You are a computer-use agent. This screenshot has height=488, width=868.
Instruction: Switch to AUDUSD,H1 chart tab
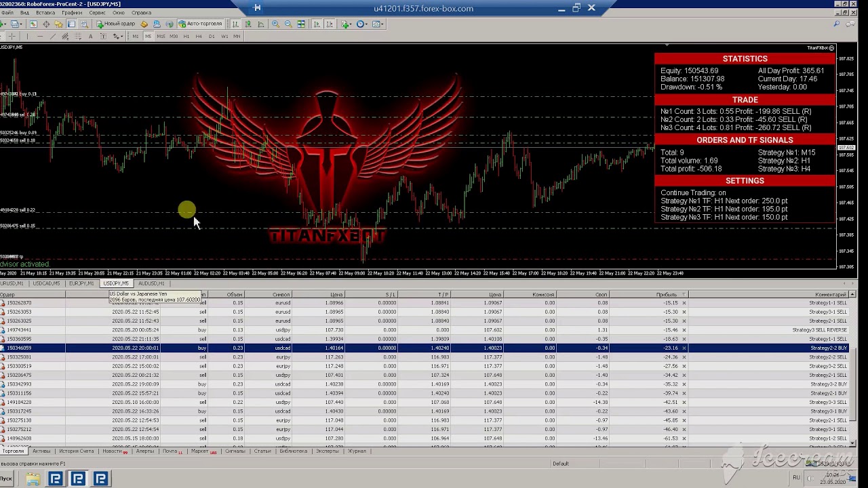(151, 283)
